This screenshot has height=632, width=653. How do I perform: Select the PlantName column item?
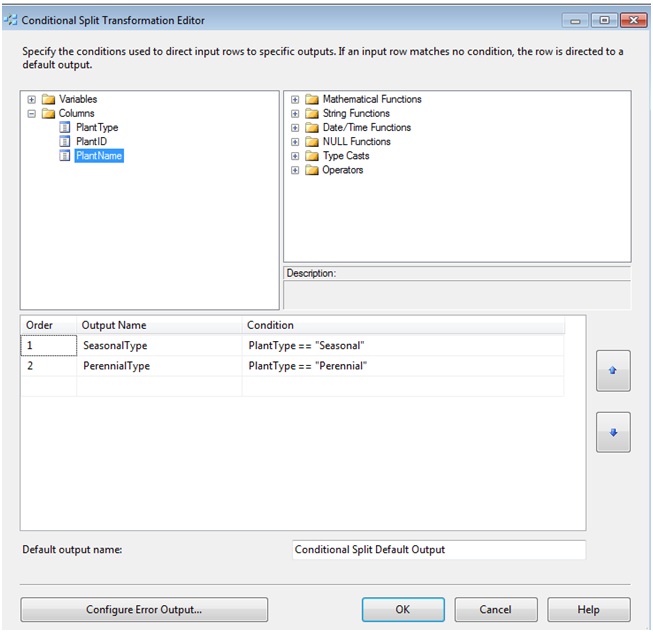99,156
